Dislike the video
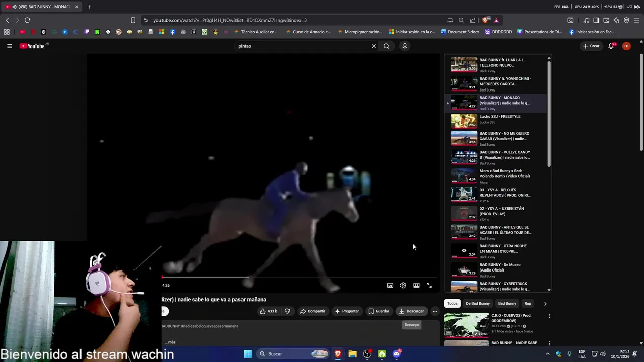This screenshot has height=362, width=644. point(287,311)
